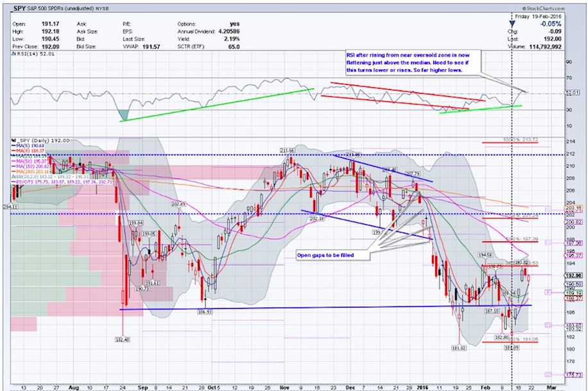Click the 2016 label on date axis
The image size is (588, 391).
(x=423, y=387)
